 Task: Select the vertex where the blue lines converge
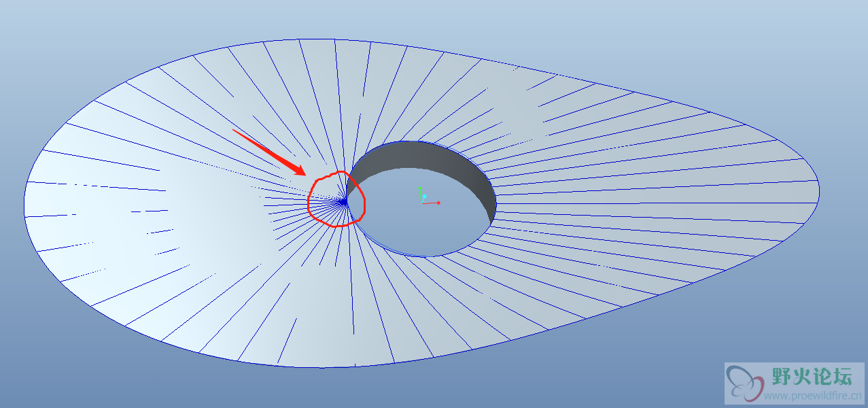(x=345, y=201)
